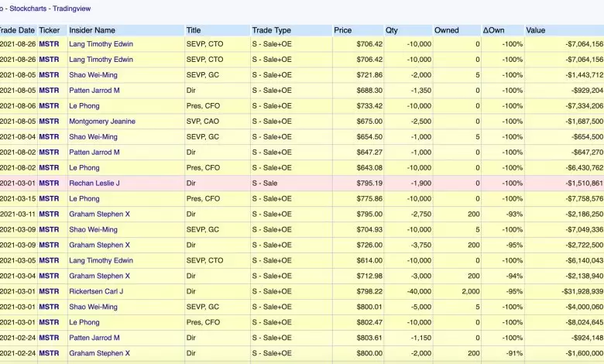Open the 2021-03-15 trade date filing
The height and width of the screenshot is (364, 604).
tap(17, 199)
